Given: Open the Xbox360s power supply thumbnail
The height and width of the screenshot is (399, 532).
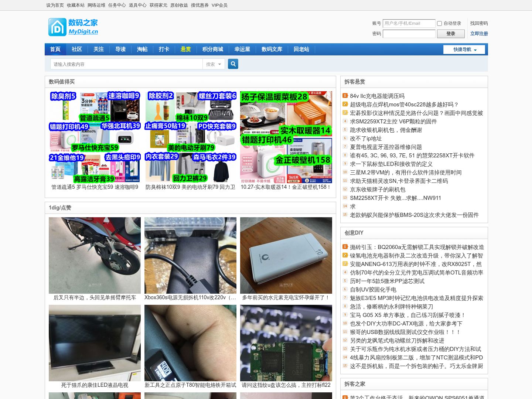Looking at the screenshot, I should [190, 255].
